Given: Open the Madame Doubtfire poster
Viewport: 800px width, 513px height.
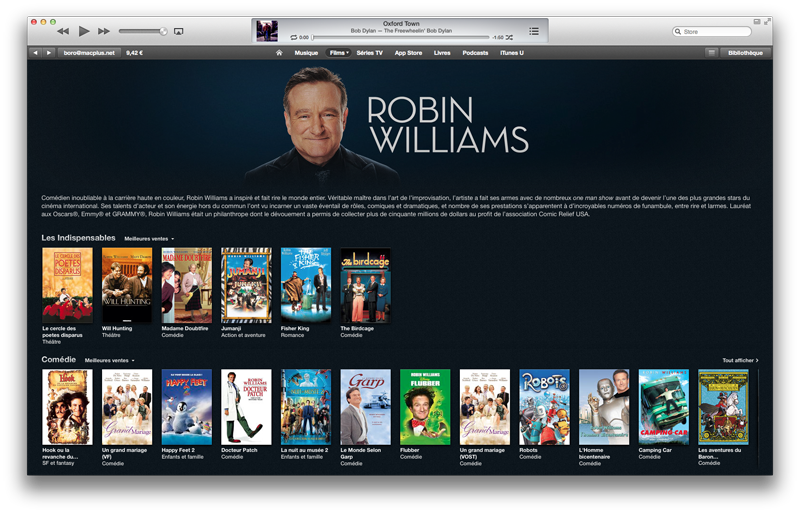Looking at the screenshot, I should (x=187, y=285).
